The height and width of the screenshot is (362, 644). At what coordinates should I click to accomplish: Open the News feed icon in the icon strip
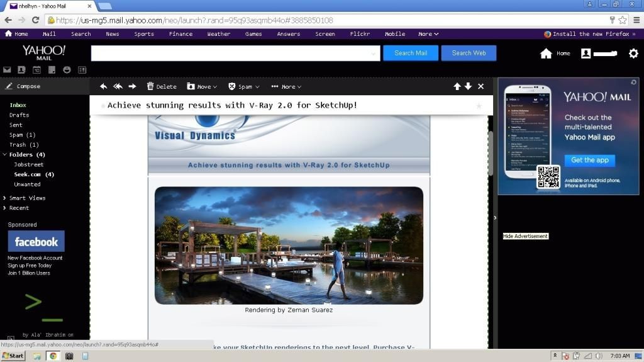pos(82,70)
